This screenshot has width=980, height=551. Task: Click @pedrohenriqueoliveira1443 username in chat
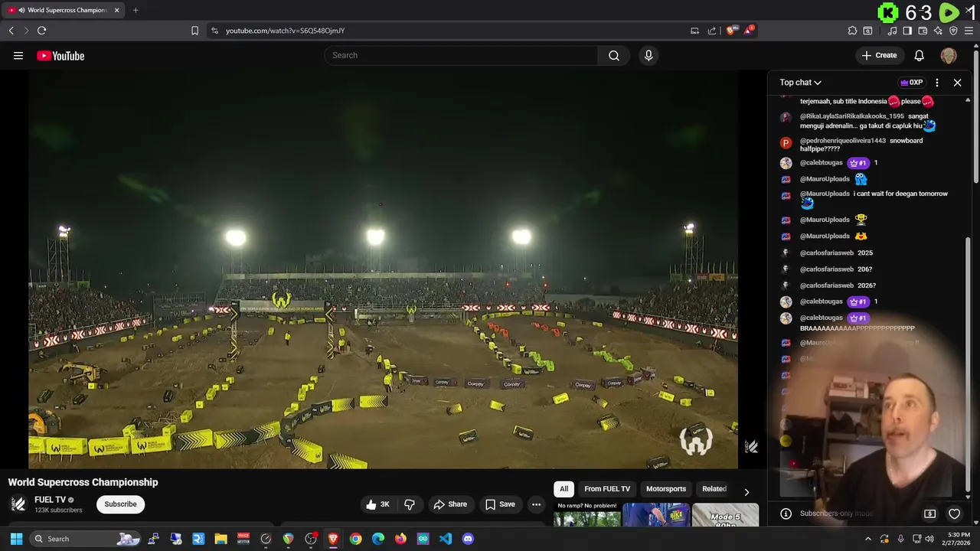(843, 141)
